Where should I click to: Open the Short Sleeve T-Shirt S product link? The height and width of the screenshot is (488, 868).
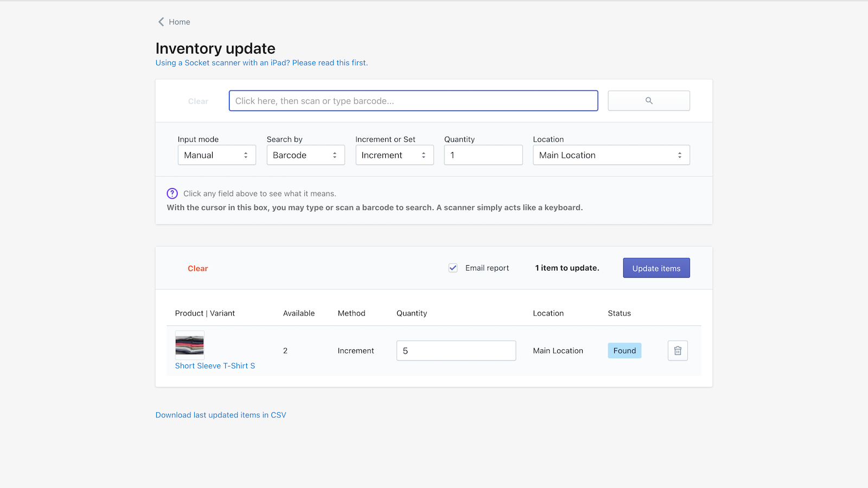click(x=215, y=366)
